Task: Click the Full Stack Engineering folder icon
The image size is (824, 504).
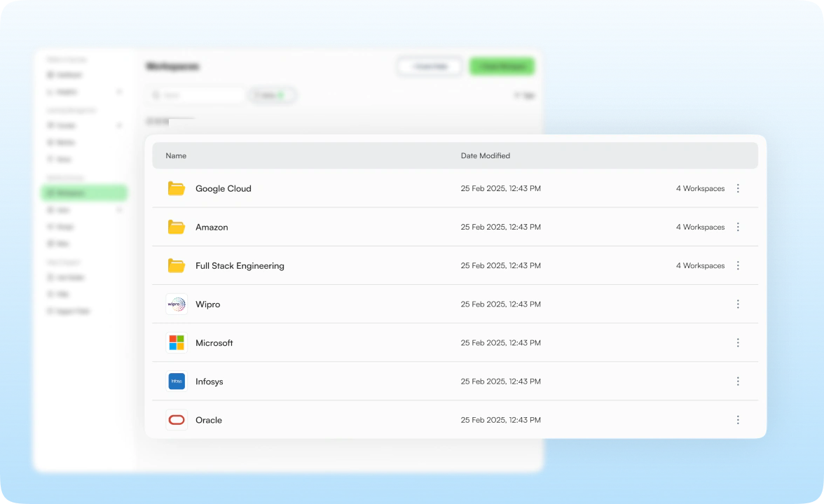Action: click(x=176, y=266)
